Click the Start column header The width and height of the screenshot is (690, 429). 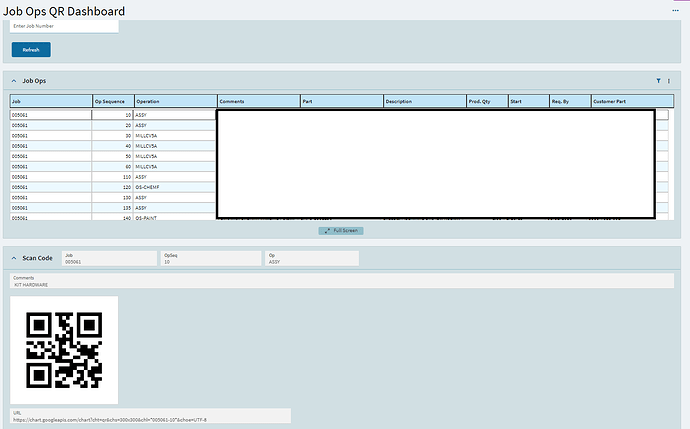click(x=529, y=101)
